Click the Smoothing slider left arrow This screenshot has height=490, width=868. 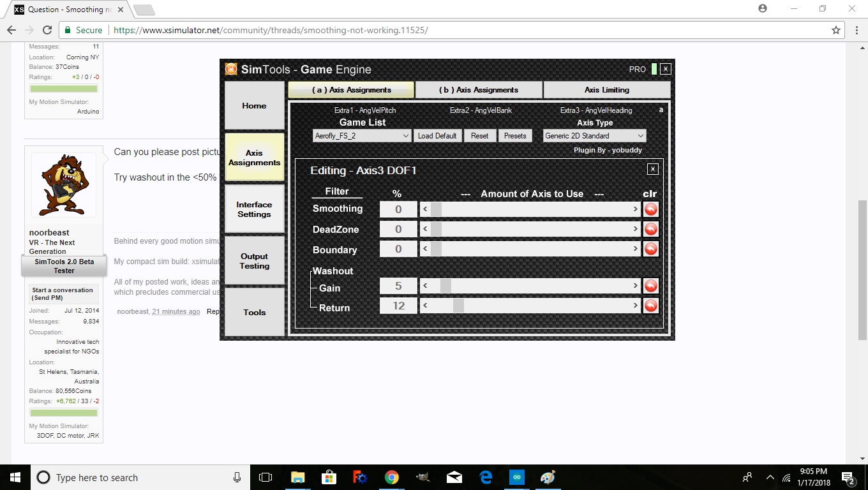pyautogui.click(x=425, y=209)
